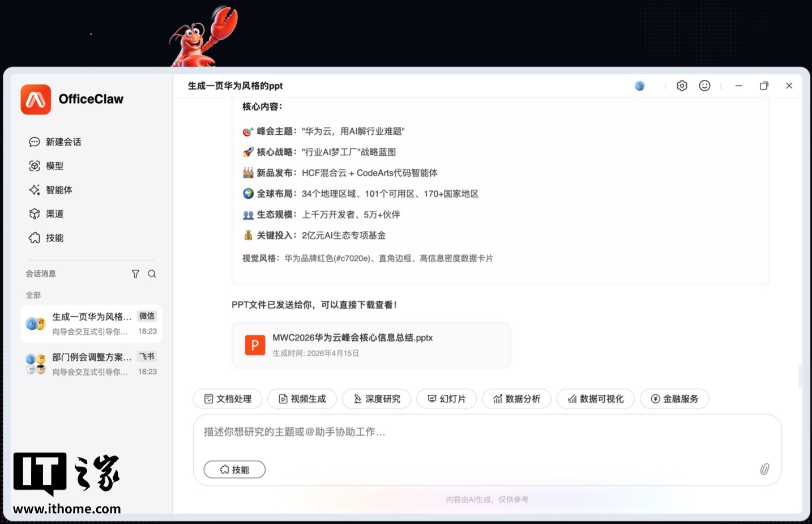The width and height of the screenshot is (812, 524).
Task: Click the smiley feedback icon
Action: pos(704,86)
